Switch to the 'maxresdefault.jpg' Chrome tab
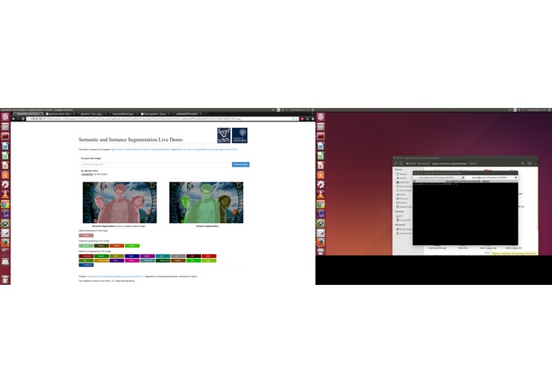The width and height of the screenshot is (552, 392). (x=123, y=114)
